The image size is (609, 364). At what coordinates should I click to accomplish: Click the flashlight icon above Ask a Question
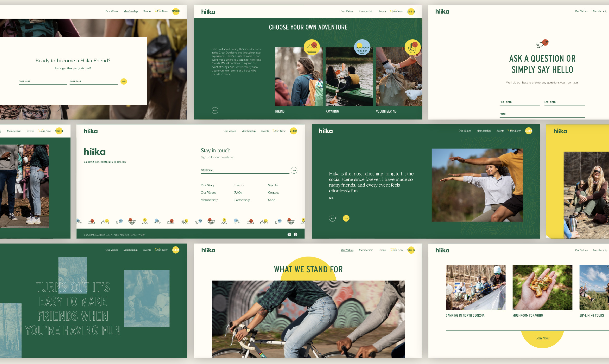pos(542,44)
